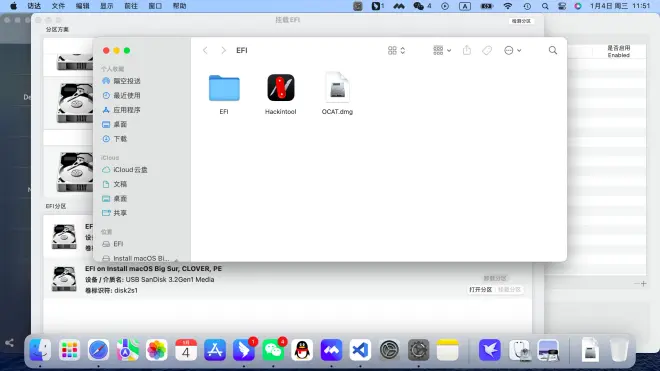Click Open Partition (打开分区) in Hackintool
Screen dimensions: 660x371
(x=480, y=290)
